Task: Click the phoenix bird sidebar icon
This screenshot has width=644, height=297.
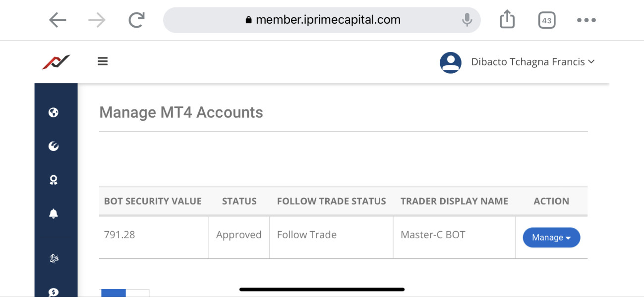Action: [x=54, y=146]
